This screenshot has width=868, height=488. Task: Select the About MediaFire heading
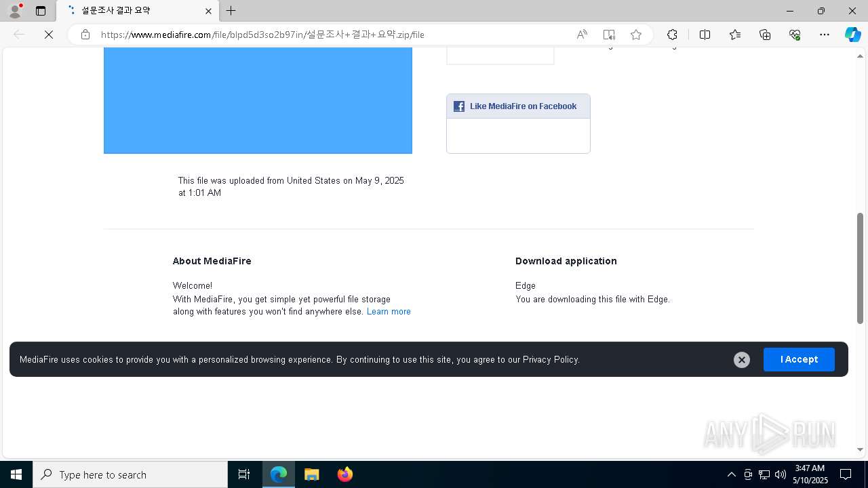212,261
